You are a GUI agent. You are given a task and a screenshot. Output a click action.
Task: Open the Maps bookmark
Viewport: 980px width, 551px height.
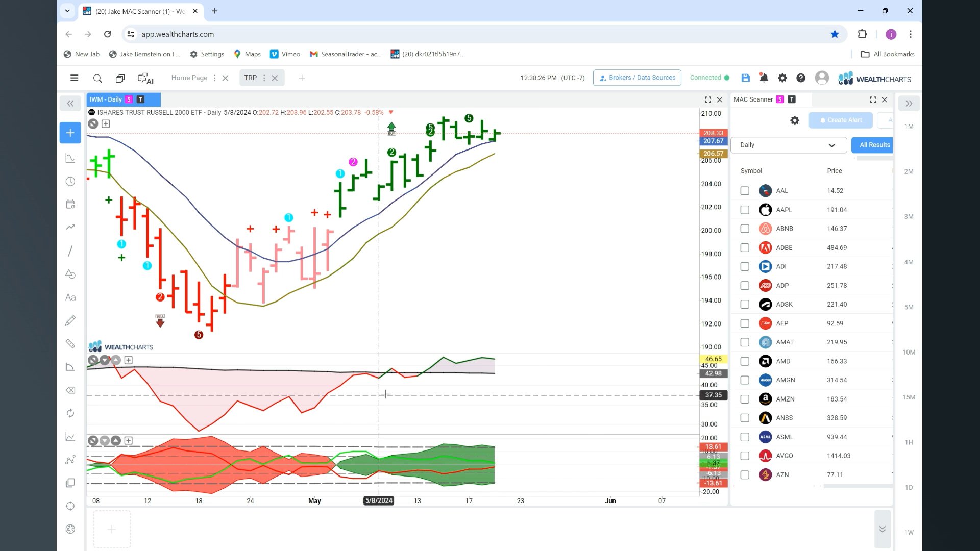point(247,54)
